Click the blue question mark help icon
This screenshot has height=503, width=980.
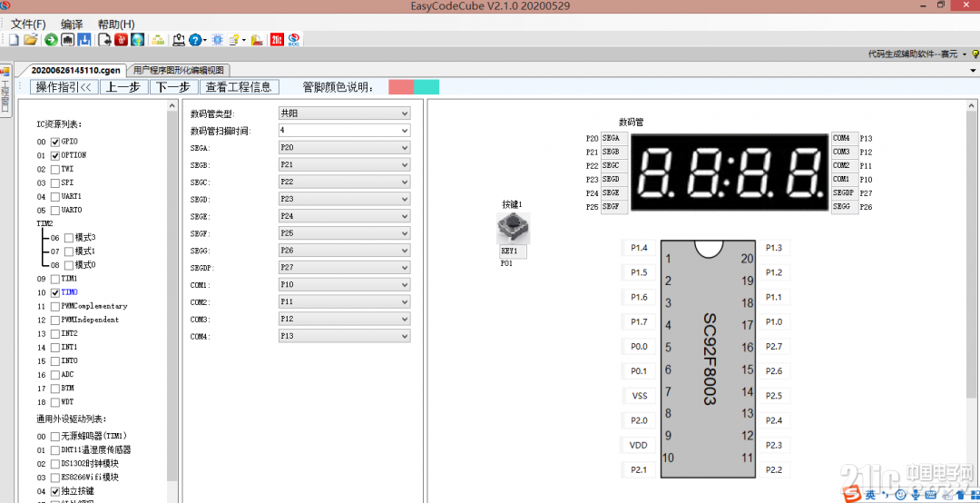tap(195, 40)
